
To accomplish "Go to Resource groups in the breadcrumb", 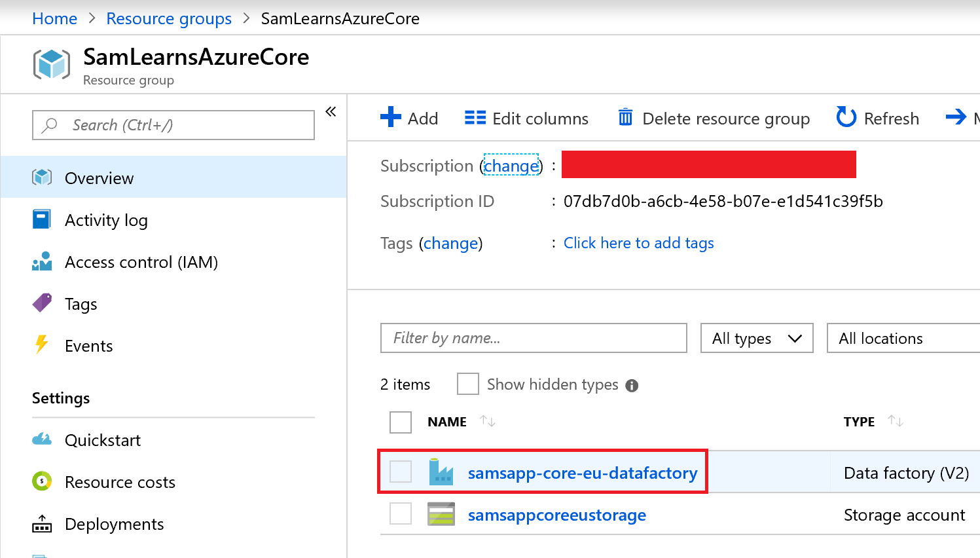I will [169, 19].
